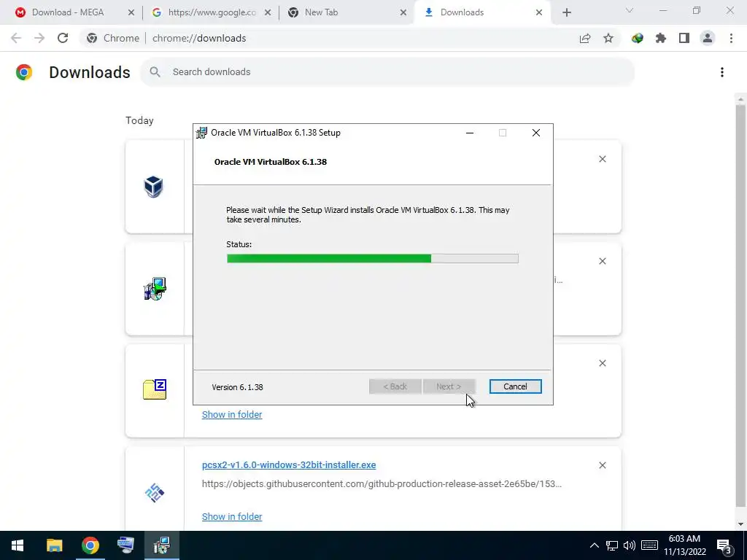Show the pcsx2 installer in folder

point(232,517)
